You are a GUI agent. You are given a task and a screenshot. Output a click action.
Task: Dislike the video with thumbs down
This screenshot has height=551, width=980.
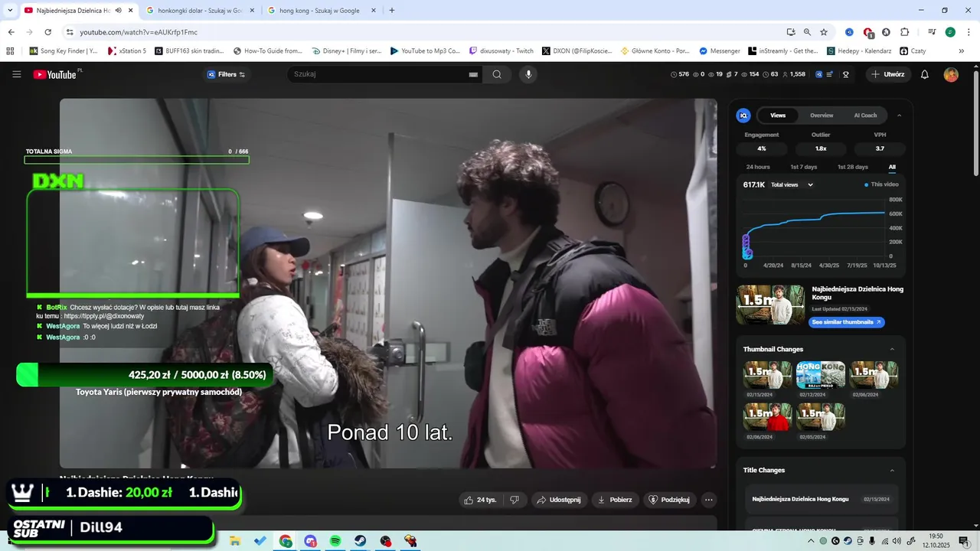pyautogui.click(x=514, y=500)
